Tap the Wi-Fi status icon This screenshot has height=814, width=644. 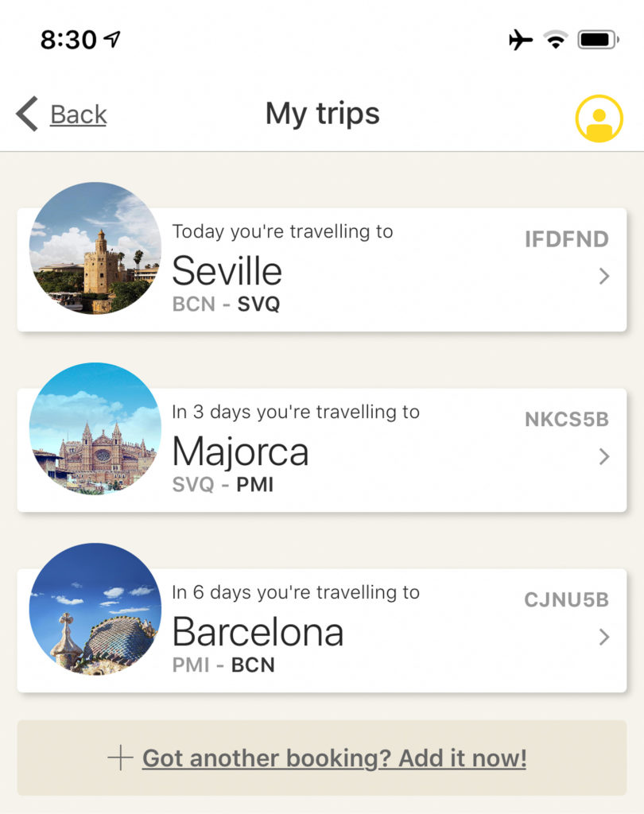[557, 39]
